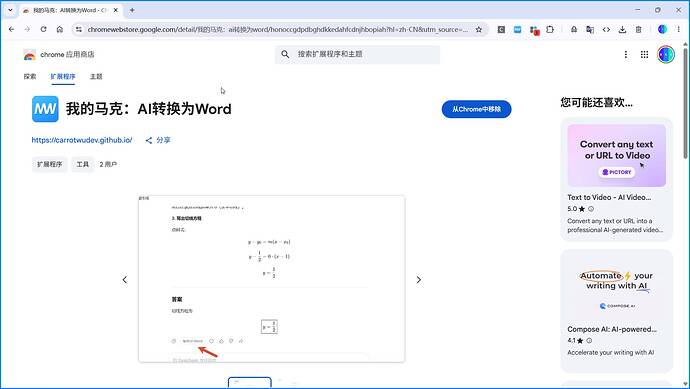Image resolution: width=690 pixels, height=389 pixels.
Task: Switch to the 探索 tab
Action: tap(30, 77)
